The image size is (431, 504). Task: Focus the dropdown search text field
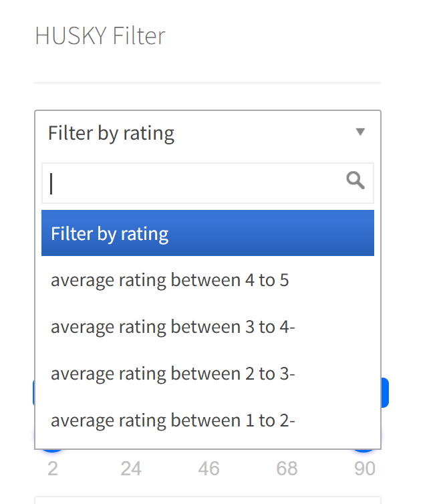tap(208, 183)
